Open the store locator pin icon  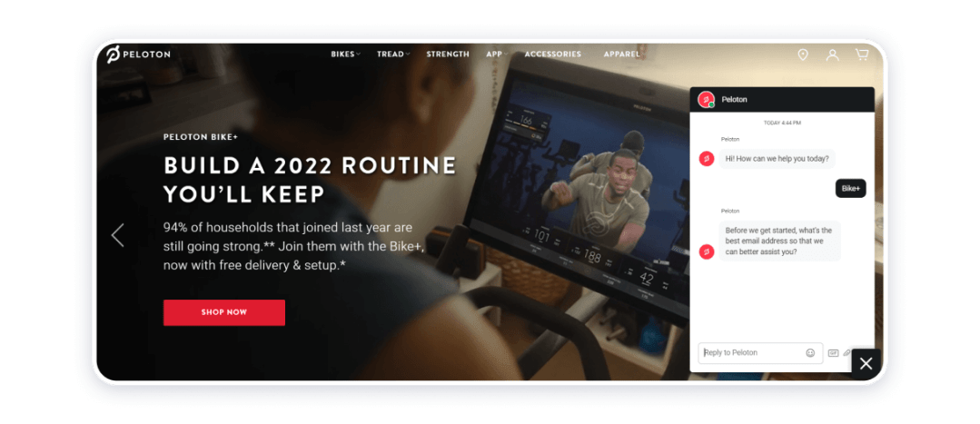click(802, 55)
